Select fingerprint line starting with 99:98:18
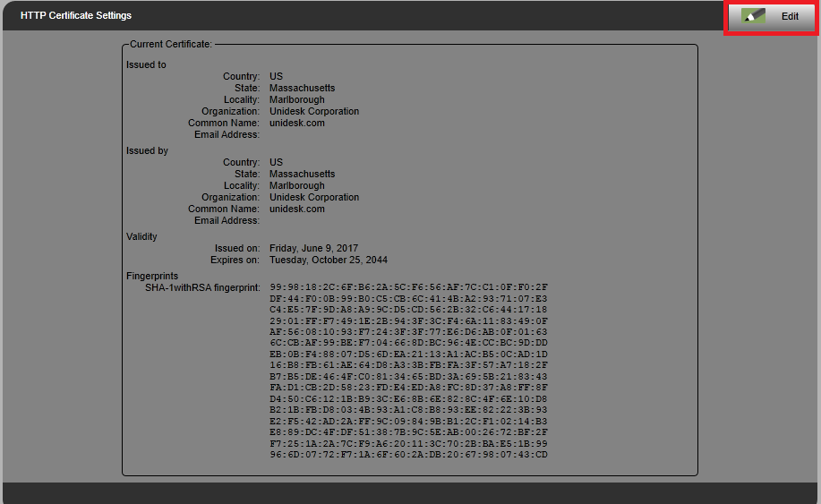 tap(408, 287)
